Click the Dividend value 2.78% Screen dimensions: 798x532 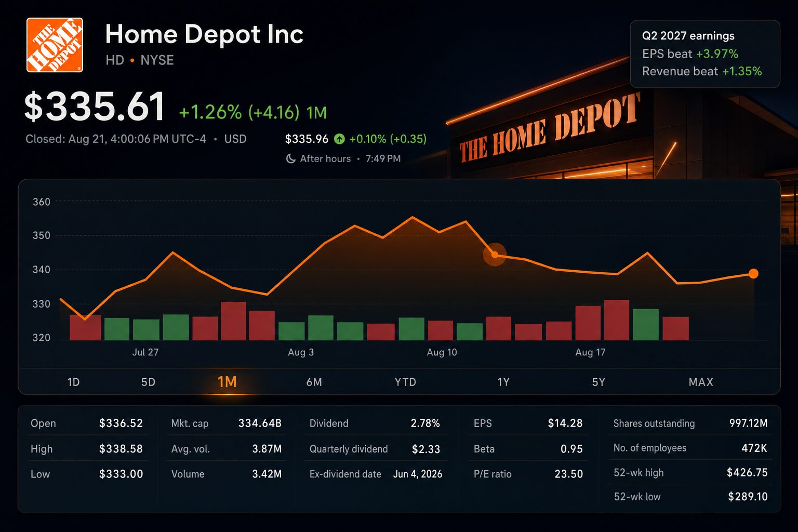click(425, 423)
